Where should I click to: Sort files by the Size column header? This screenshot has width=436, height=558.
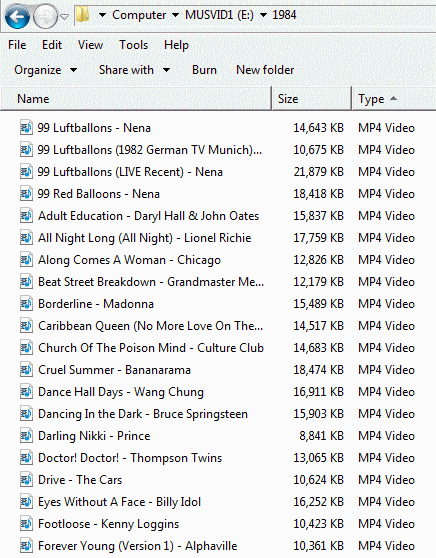[311, 99]
